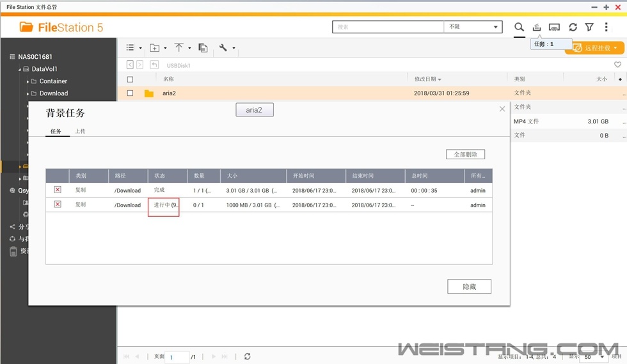
Task: Open the aria2 folder icon
Action: click(x=148, y=93)
